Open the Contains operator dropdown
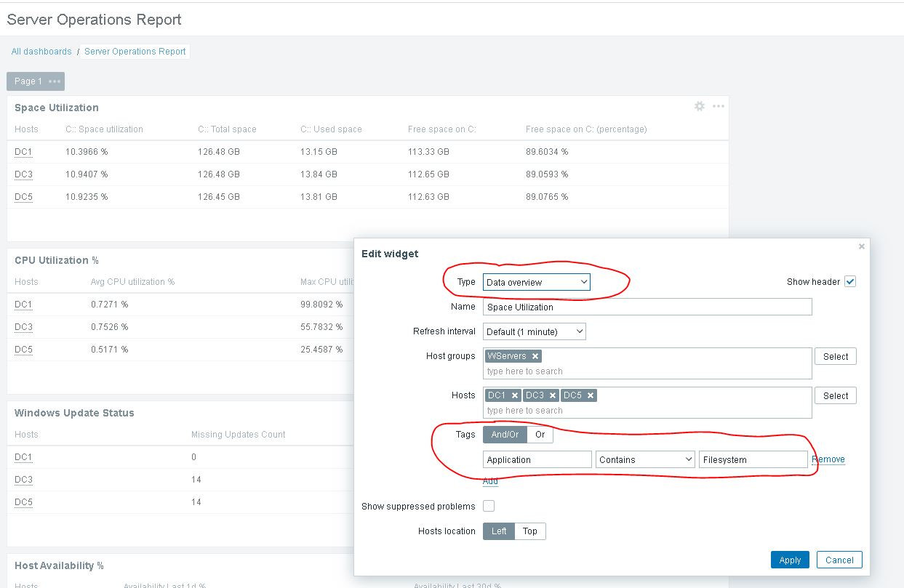 (644, 459)
